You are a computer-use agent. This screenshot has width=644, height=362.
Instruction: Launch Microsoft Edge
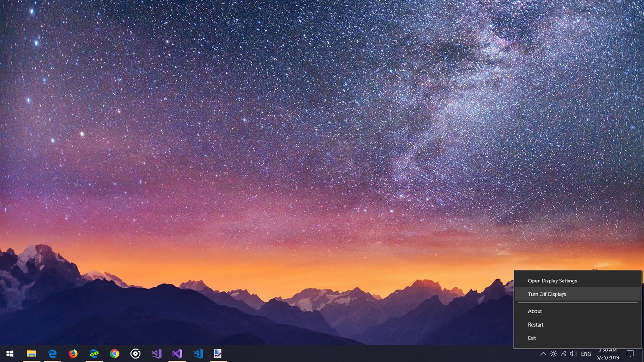point(52,353)
